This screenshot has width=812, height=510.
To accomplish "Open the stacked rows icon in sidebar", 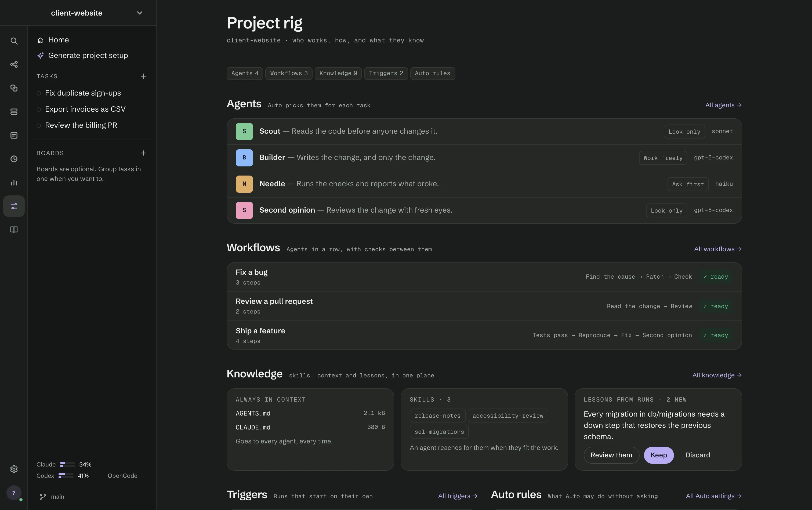I will coord(14,112).
